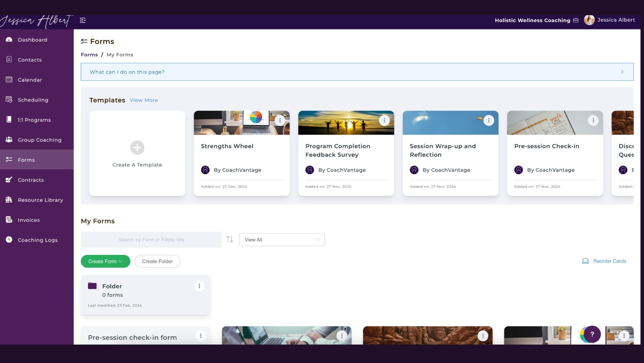Click the Contracts pen icon
Viewport: 644px width, 363px height.
[9, 180]
